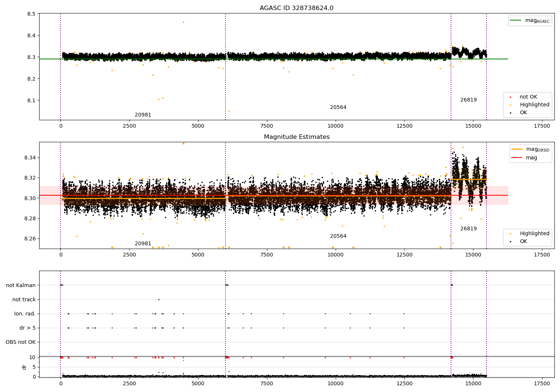Click the orange outlier point near 8.46 in AGASC plot
This screenshot has width=560, height=392.
(183, 22)
